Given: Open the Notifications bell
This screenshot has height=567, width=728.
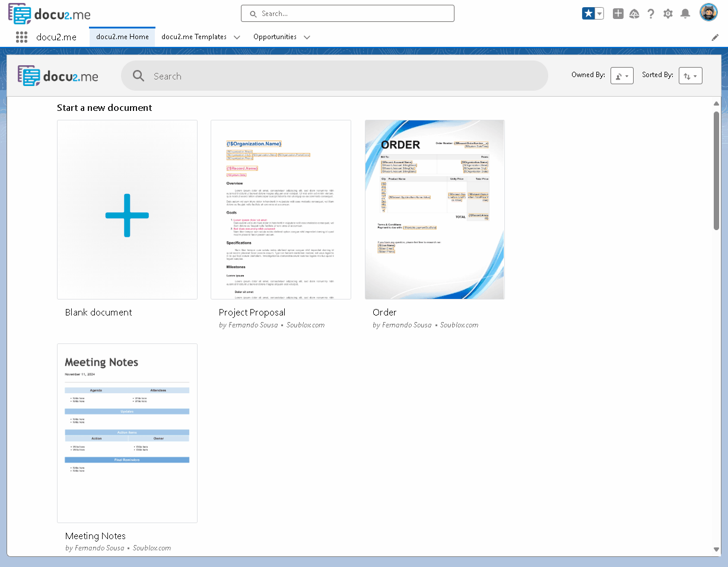Looking at the screenshot, I should pyautogui.click(x=685, y=14).
